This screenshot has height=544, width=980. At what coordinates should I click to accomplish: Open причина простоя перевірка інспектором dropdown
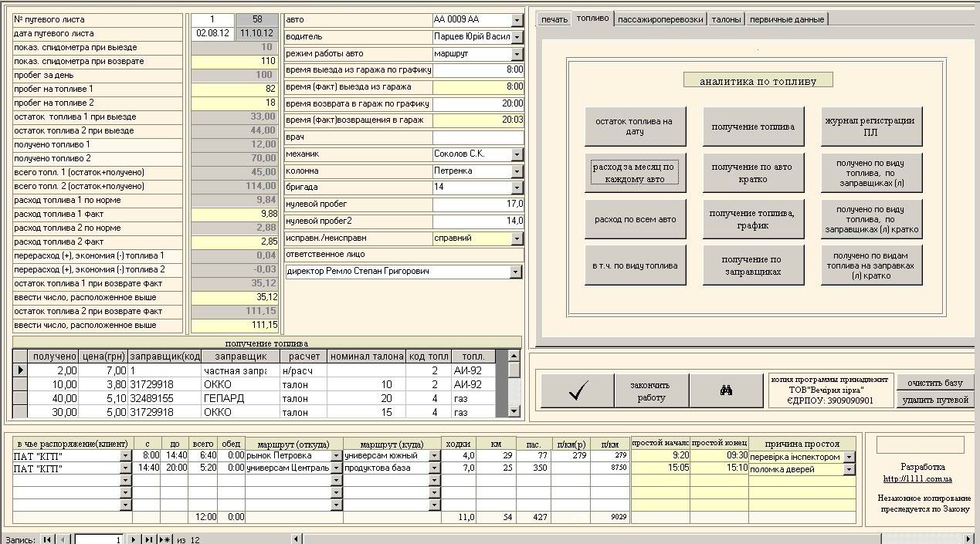coord(849,456)
